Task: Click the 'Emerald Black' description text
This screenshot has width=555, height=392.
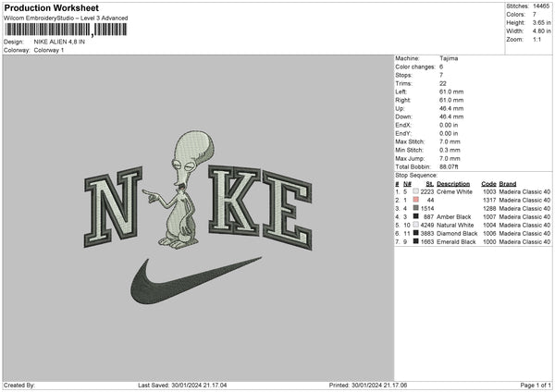Action: (456, 242)
